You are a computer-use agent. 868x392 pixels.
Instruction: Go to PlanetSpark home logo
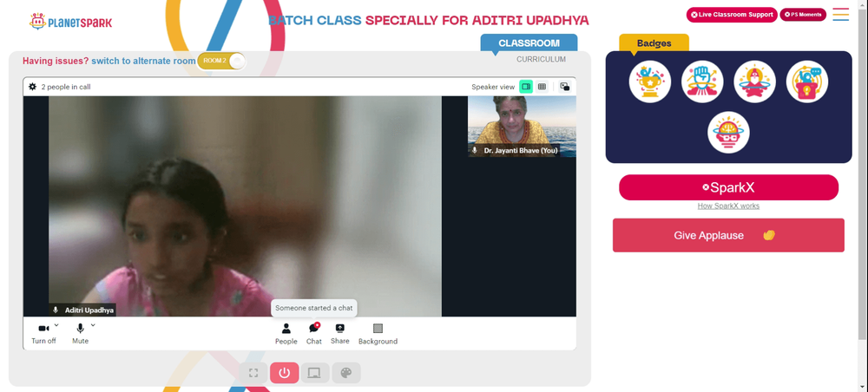(x=70, y=22)
